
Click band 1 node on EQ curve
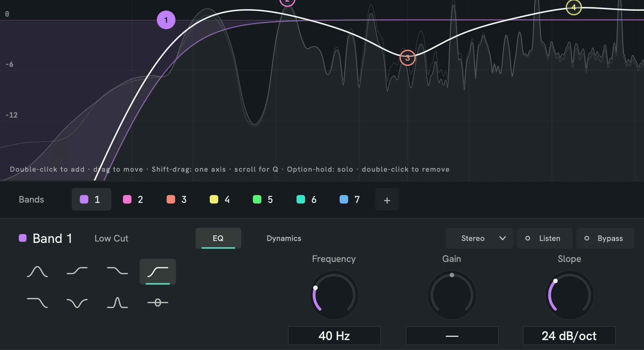pyautogui.click(x=166, y=20)
